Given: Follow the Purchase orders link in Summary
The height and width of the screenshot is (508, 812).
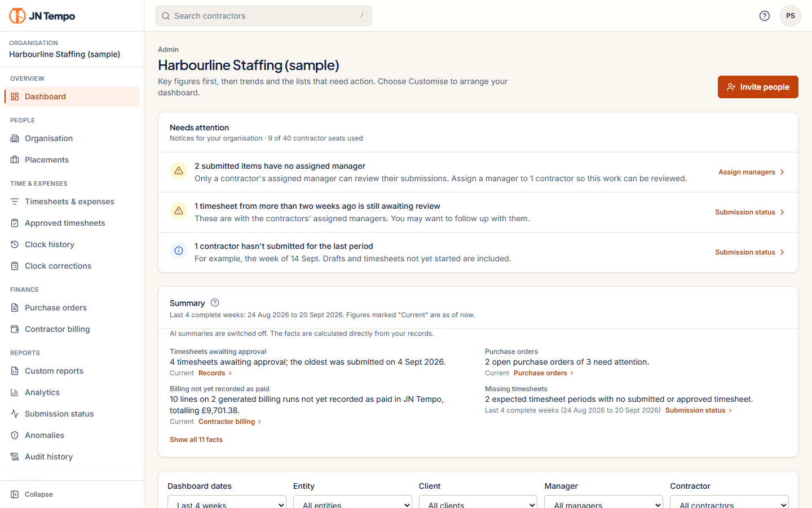Looking at the screenshot, I should (x=544, y=373).
